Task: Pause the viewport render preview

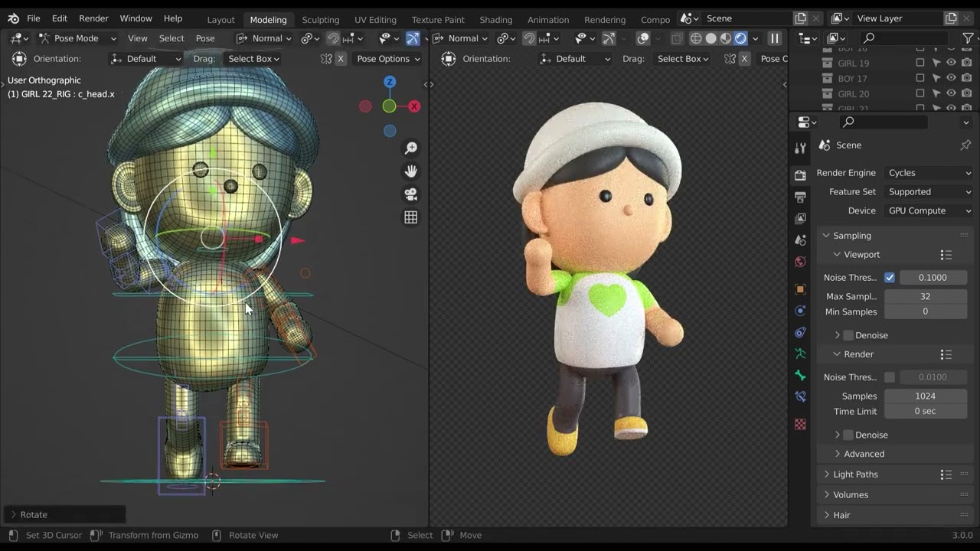Action: (774, 38)
